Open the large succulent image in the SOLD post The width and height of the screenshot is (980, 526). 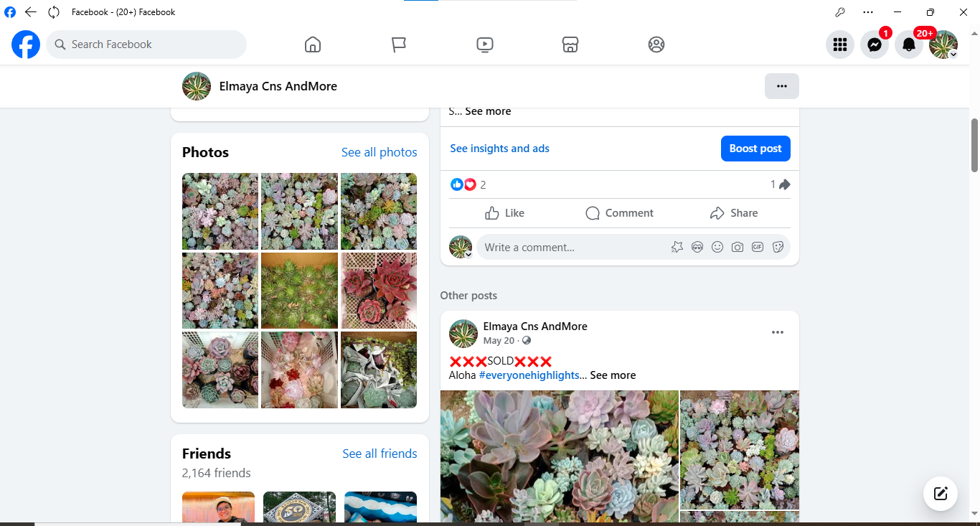tap(560, 458)
